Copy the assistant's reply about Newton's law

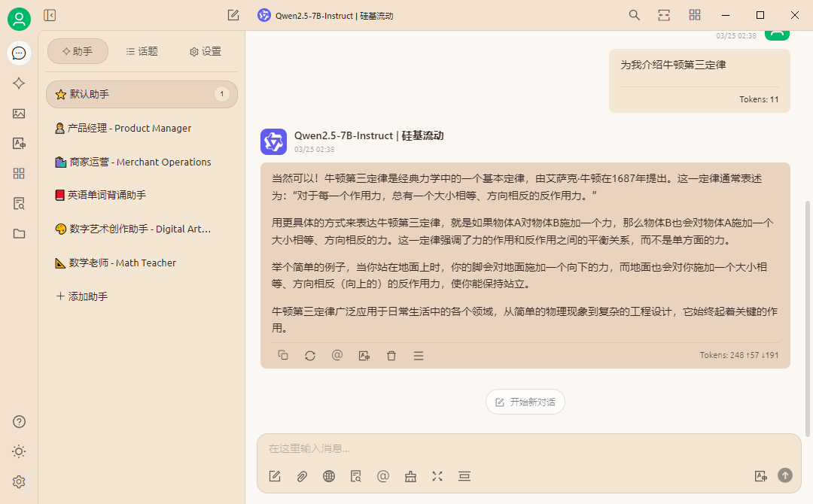coord(282,355)
